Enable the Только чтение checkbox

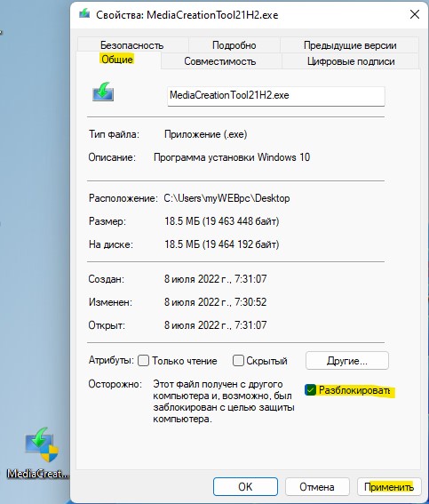tap(143, 361)
